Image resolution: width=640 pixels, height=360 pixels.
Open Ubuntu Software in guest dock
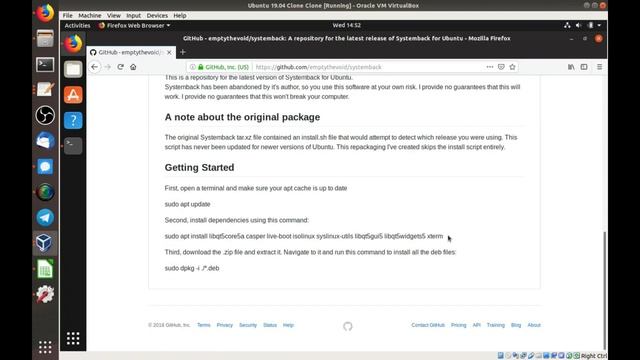pos(73,95)
